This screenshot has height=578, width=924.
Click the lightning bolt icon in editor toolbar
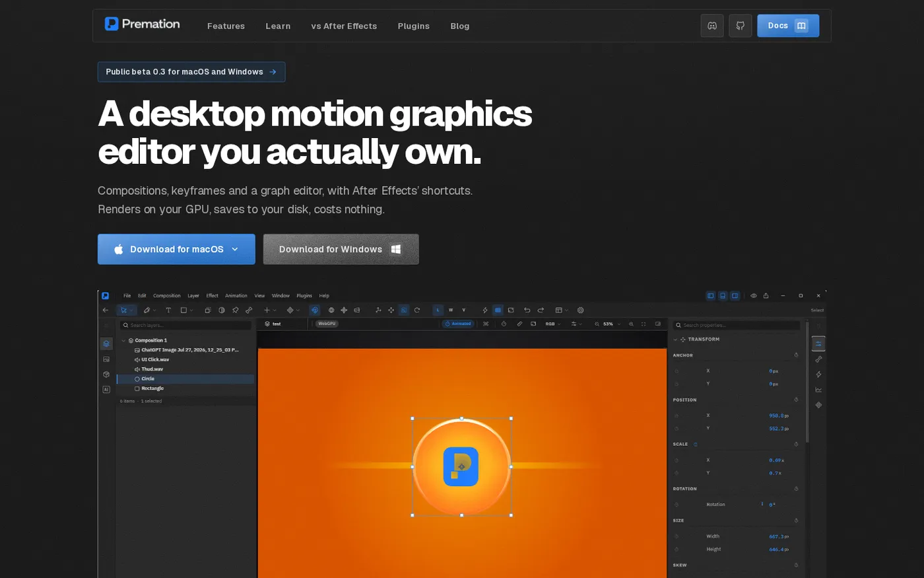485,310
